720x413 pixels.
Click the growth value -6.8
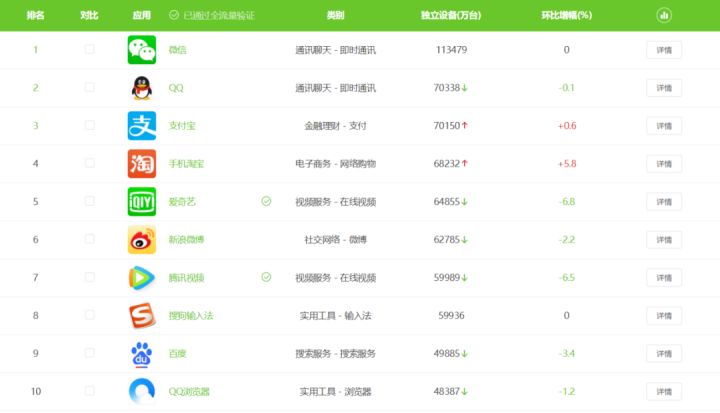click(x=567, y=201)
